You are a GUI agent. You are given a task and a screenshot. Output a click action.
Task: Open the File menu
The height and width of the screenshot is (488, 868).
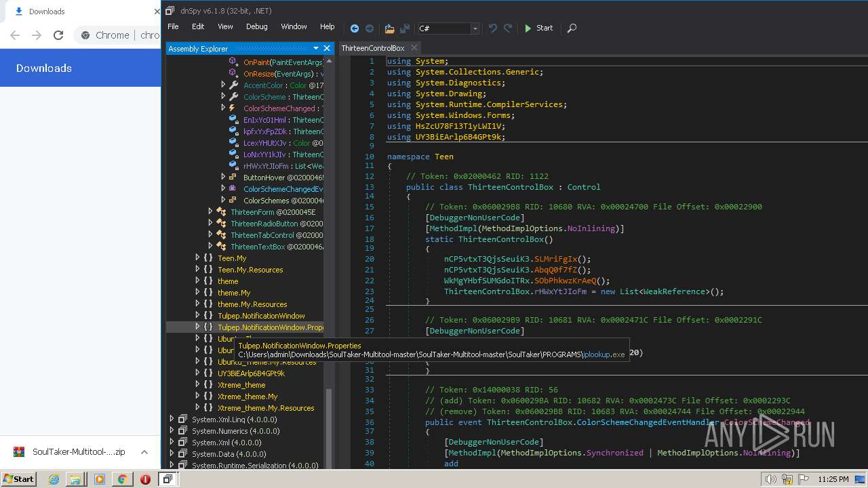point(173,26)
